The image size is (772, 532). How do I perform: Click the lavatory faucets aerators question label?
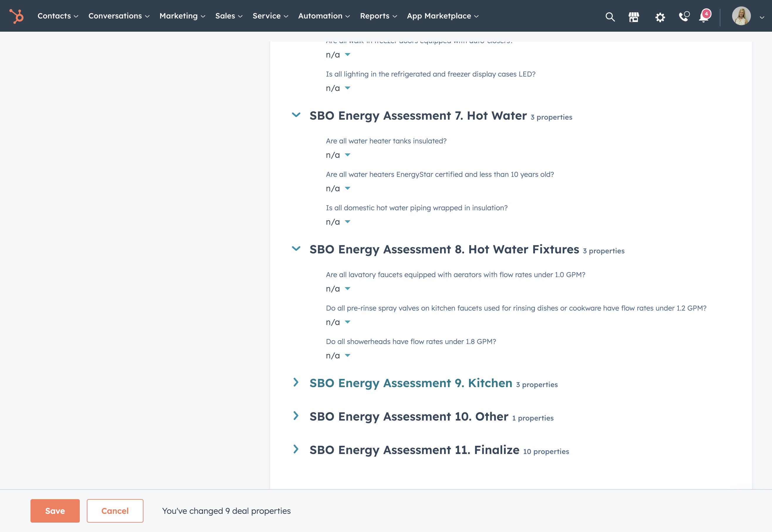pyautogui.click(x=455, y=275)
